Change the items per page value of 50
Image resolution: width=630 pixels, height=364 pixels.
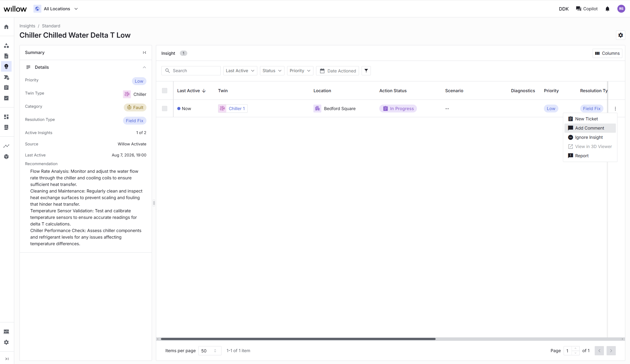click(x=210, y=351)
